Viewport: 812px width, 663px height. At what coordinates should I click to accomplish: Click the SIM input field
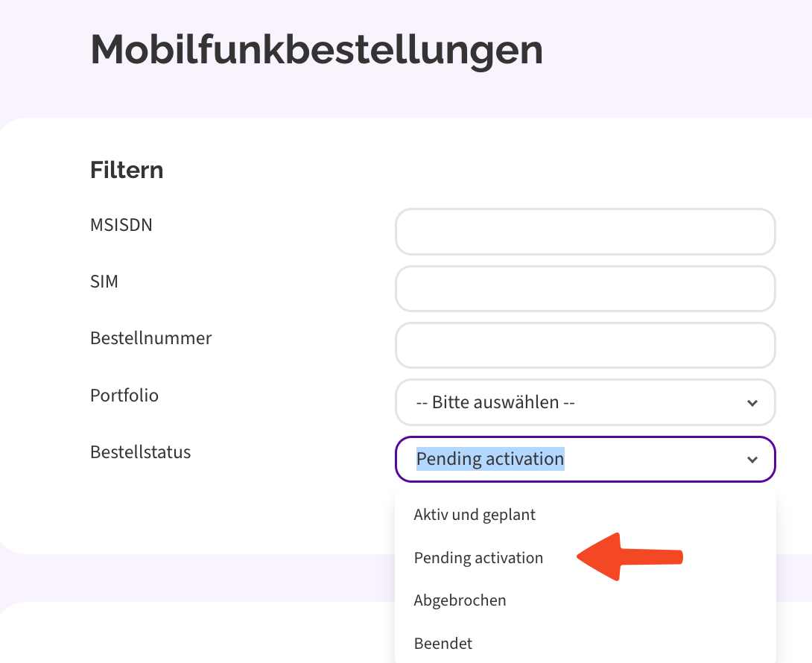[x=585, y=288]
